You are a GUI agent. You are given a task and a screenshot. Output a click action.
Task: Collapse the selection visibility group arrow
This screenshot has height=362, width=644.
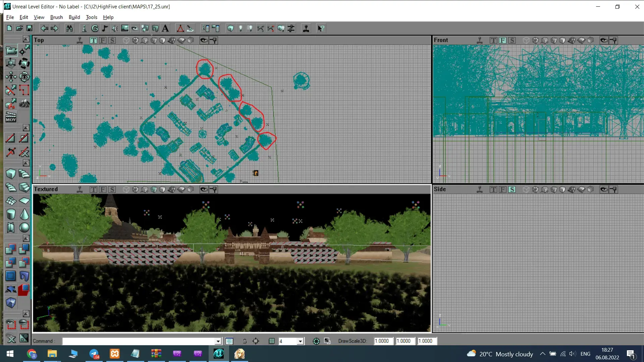coord(26,314)
